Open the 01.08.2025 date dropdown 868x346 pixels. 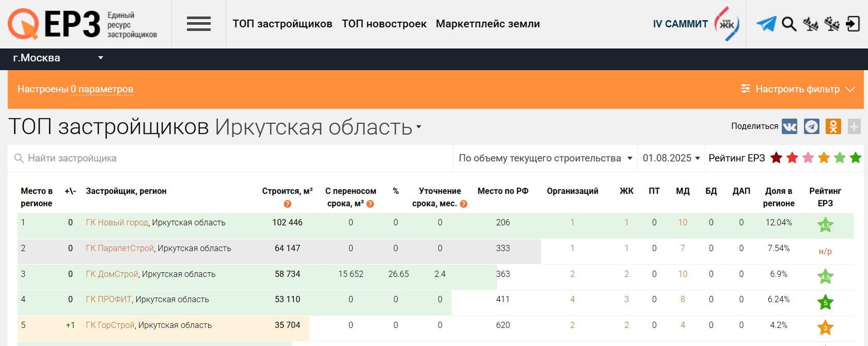pyautogui.click(x=671, y=158)
